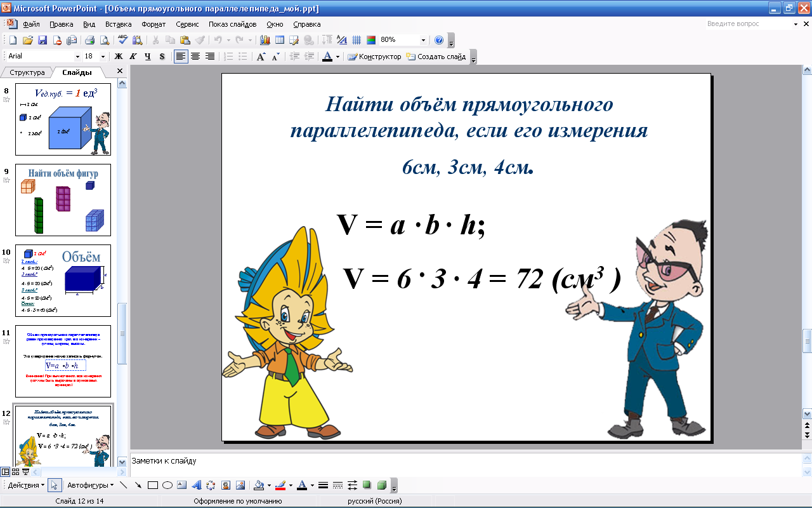Switch to normal view button

(x=5, y=472)
